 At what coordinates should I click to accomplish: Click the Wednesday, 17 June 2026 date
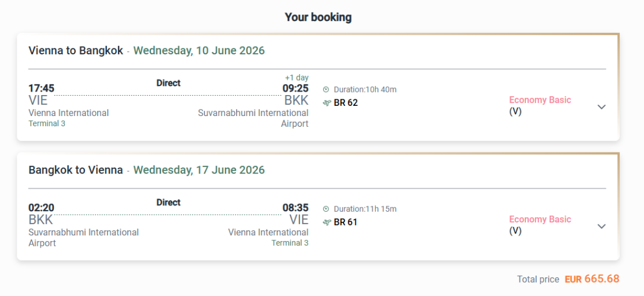click(199, 170)
